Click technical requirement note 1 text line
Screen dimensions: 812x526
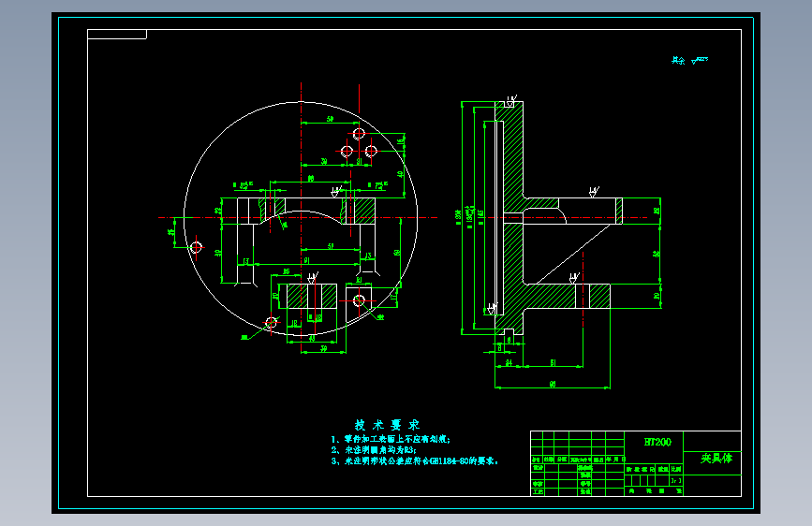click(391, 439)
